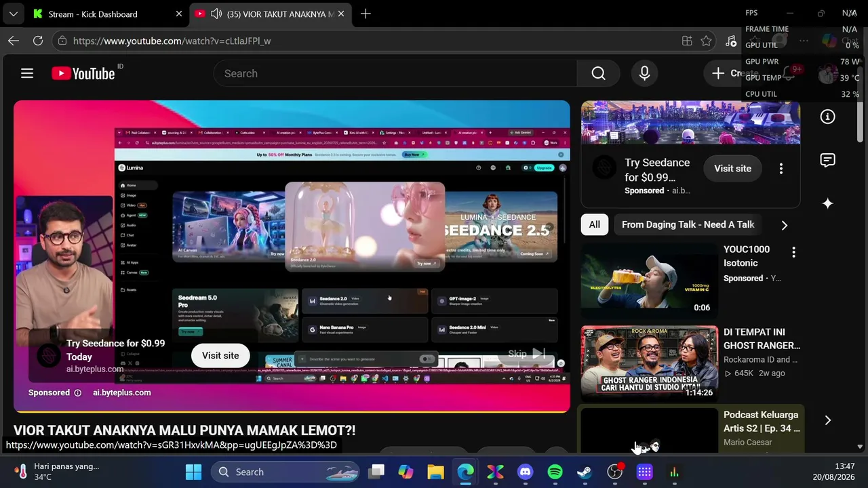Click the Windows taskbar search box
The height and width of the screenshot is (488, 868).
(x=285, y=472)
